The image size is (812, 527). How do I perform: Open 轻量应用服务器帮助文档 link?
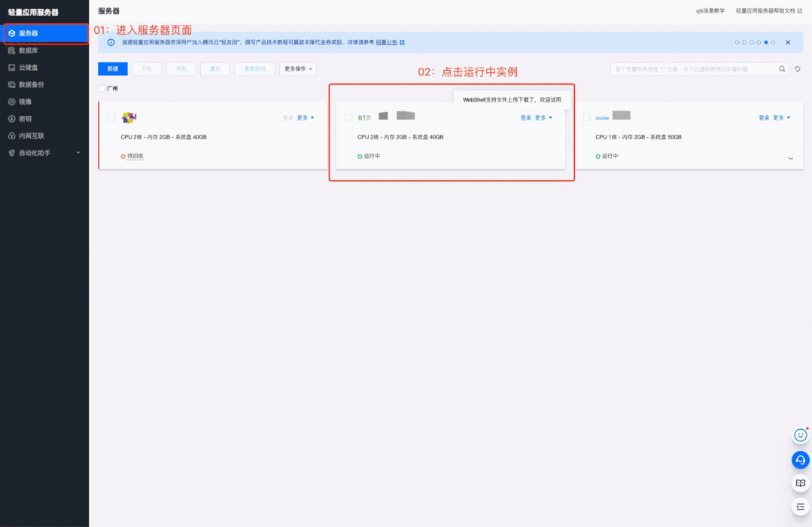(769, 11)
